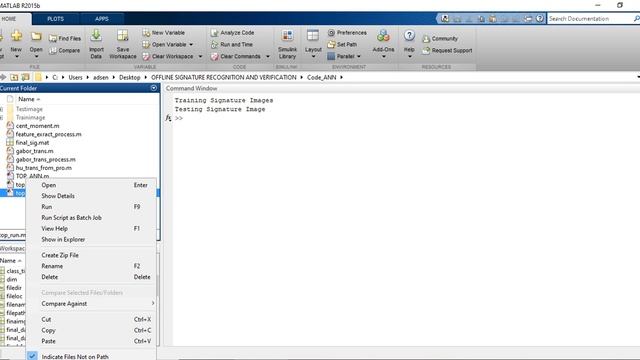Screen dimensions: 640x360
Task: Open the Compare Against submenu
Action: coord(91,304)
